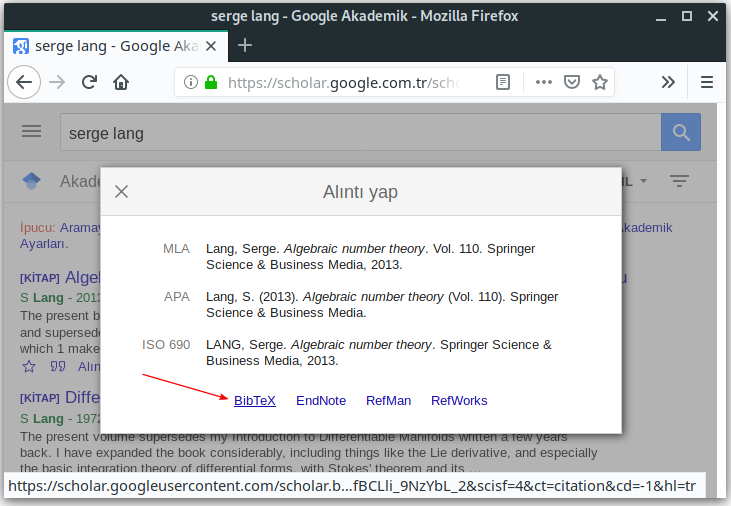Viewport: 731px width, 506px height.
Task: Click the Alıntı yap dialog title
Action: (x=360, y=192)
